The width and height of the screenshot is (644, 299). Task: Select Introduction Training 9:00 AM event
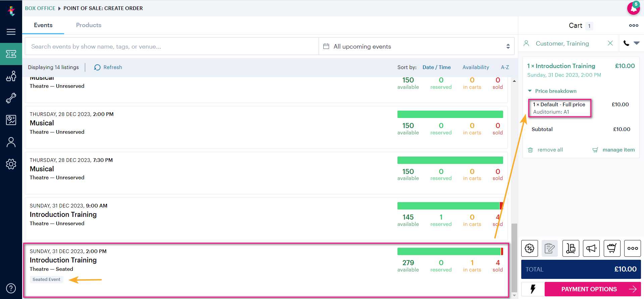266,219
